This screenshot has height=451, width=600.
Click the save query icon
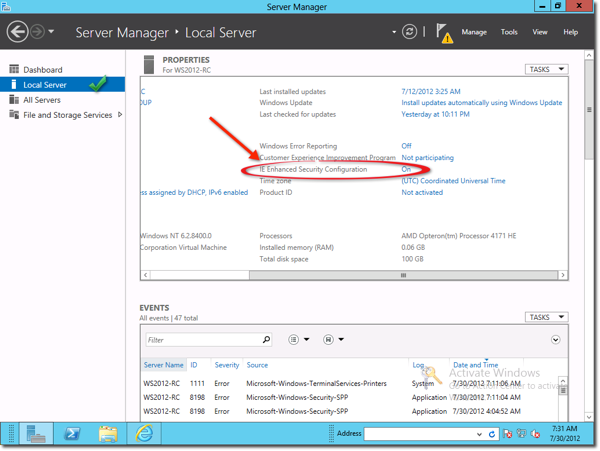(x=328, y=339)
